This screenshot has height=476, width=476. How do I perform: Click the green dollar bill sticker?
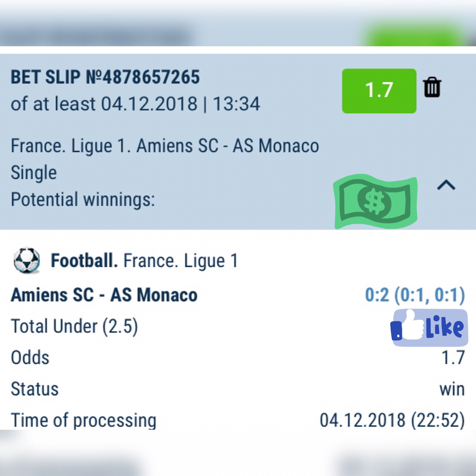pos(375,202)
